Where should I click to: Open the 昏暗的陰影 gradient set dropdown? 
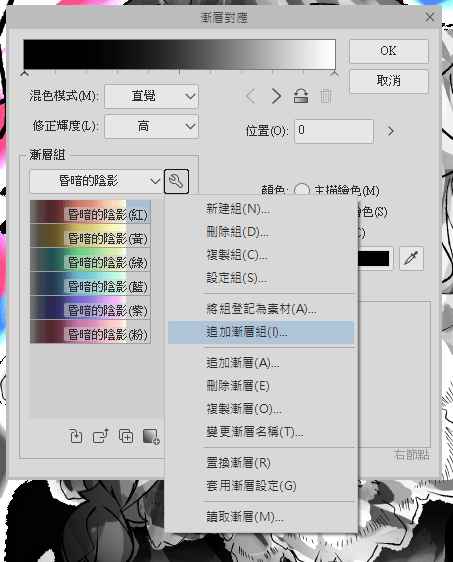coord(96,181)
